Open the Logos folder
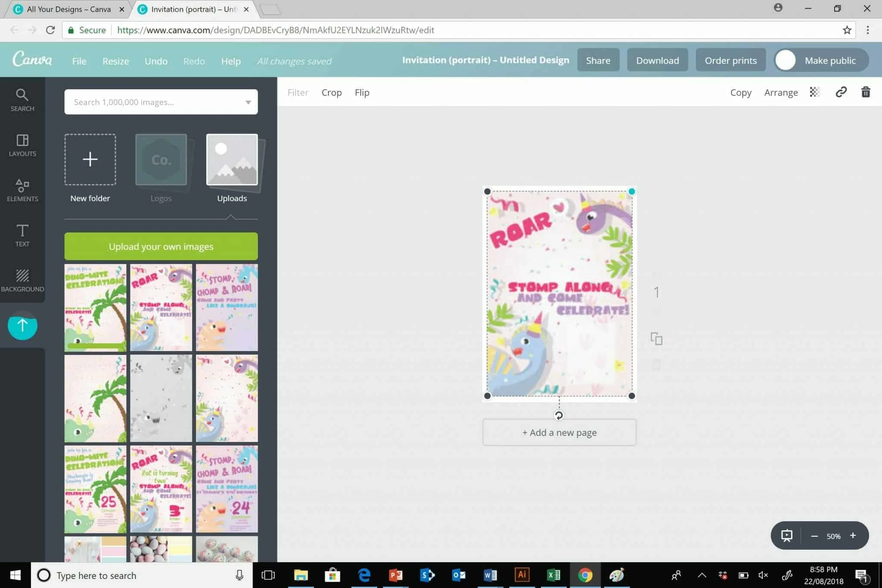 [x=161, y=168]
